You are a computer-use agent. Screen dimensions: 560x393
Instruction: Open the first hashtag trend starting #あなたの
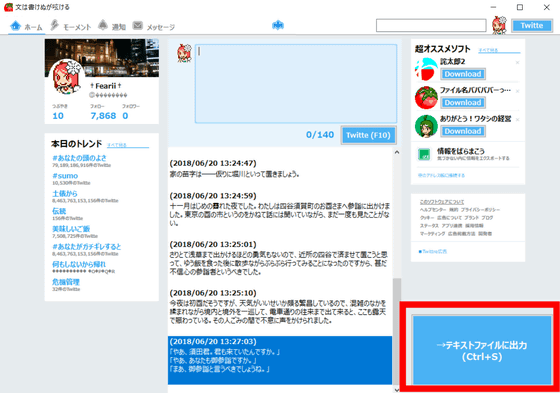click(79, 158)
